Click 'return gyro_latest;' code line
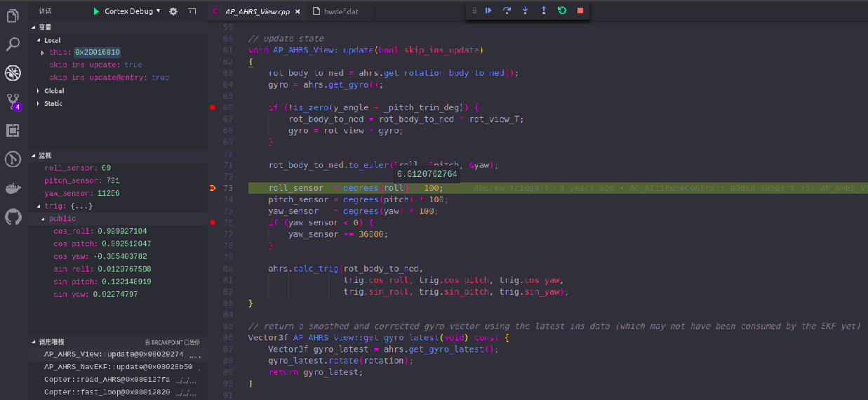 316,372
